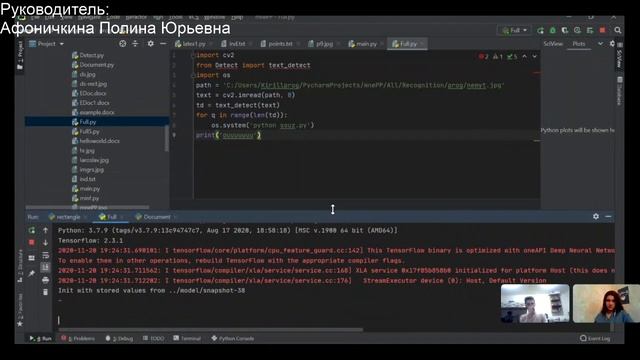The width and height of the screenshot is (640, 360).
Task: Toggle the Run tool window button at bottom left
Action: [x=40, y=338]
